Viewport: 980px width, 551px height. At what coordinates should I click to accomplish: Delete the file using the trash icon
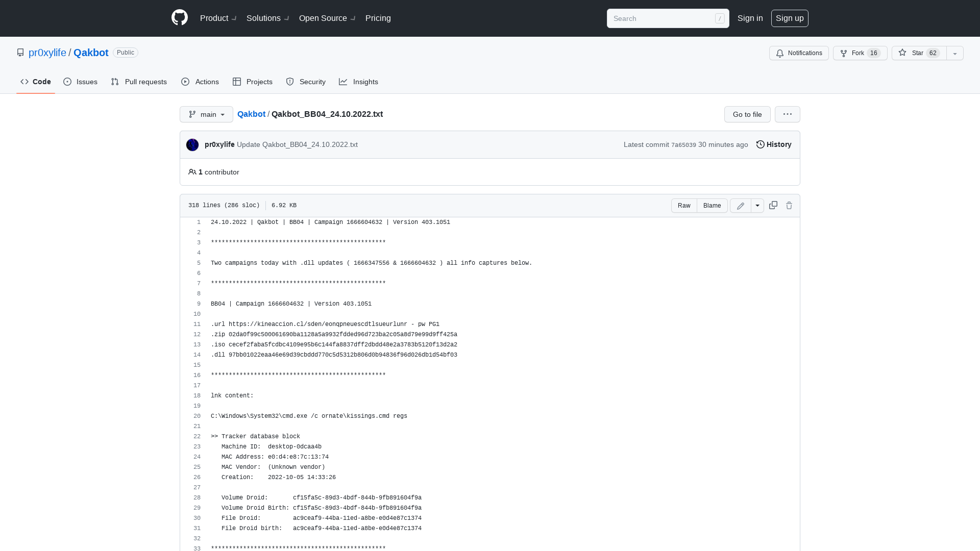tap(789, 205)
